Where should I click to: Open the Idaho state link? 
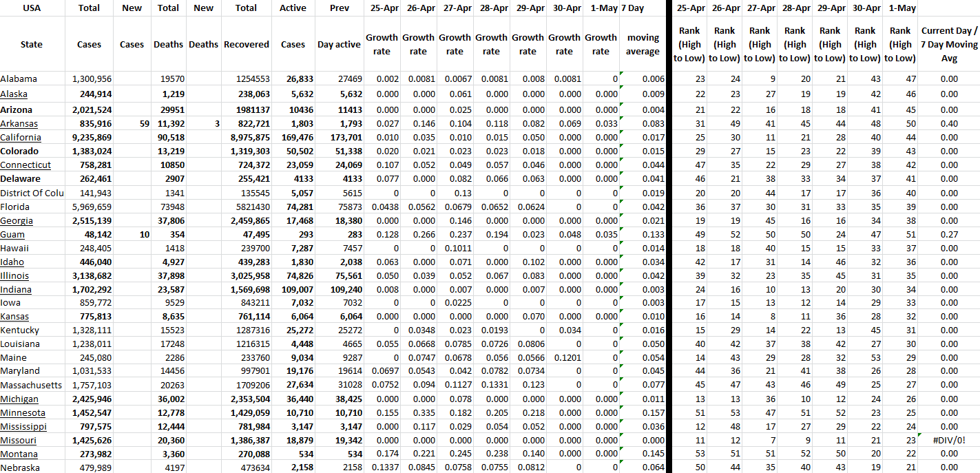(x=12, y=262)
